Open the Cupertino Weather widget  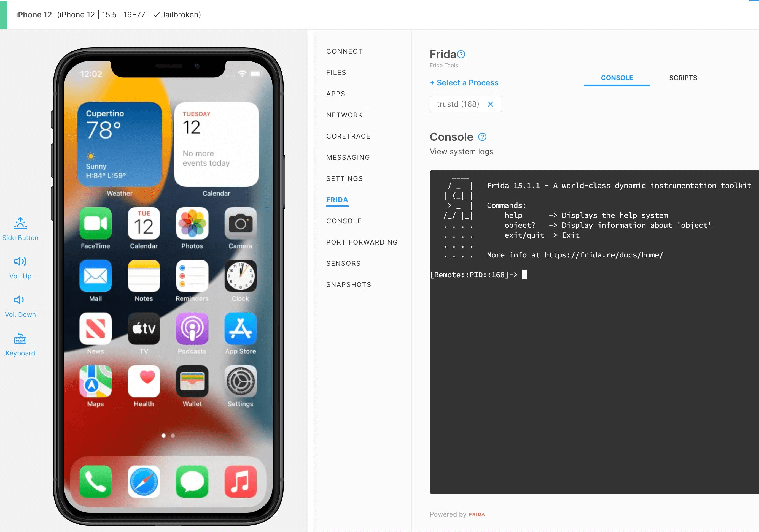pos(120,144)
